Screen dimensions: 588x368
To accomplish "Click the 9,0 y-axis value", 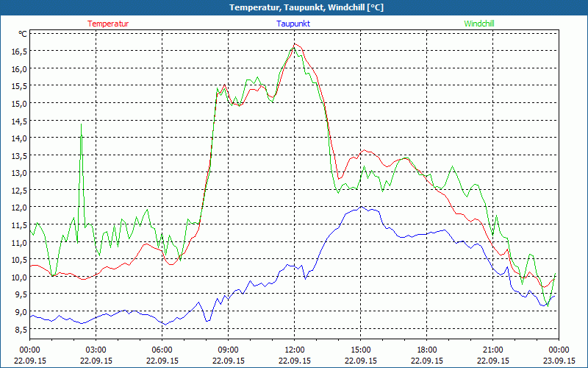I will coord(21,312).
